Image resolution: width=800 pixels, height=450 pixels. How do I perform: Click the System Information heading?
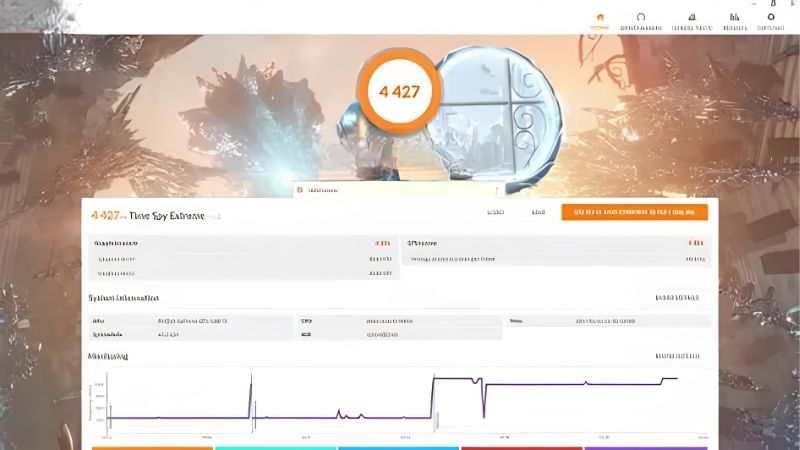point(123,298)
